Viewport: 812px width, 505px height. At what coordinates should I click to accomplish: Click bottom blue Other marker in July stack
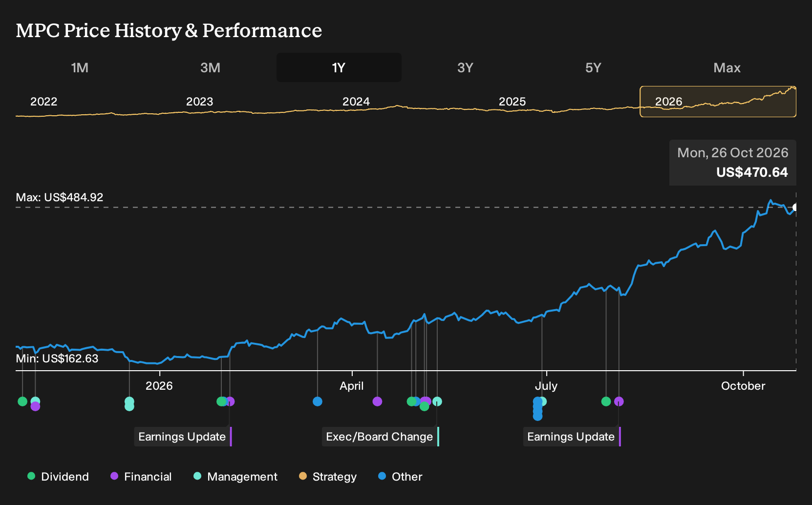click(538, 416)
